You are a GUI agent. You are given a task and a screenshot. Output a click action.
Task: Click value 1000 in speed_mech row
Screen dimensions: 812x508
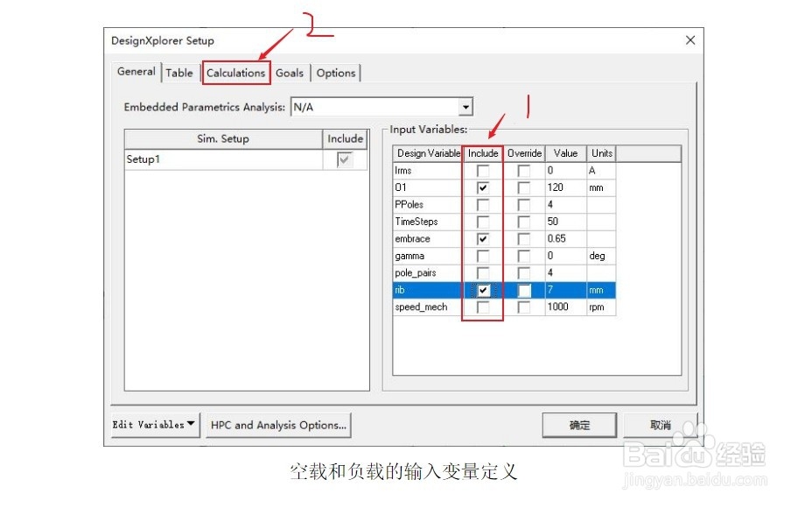(x=557, y=307)
